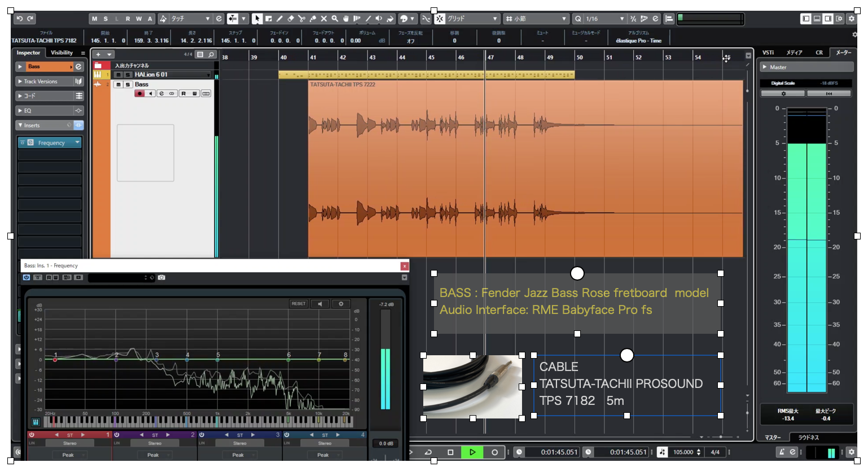
Task: Switch to the Inspector tab
Action: tap(28, 53)
